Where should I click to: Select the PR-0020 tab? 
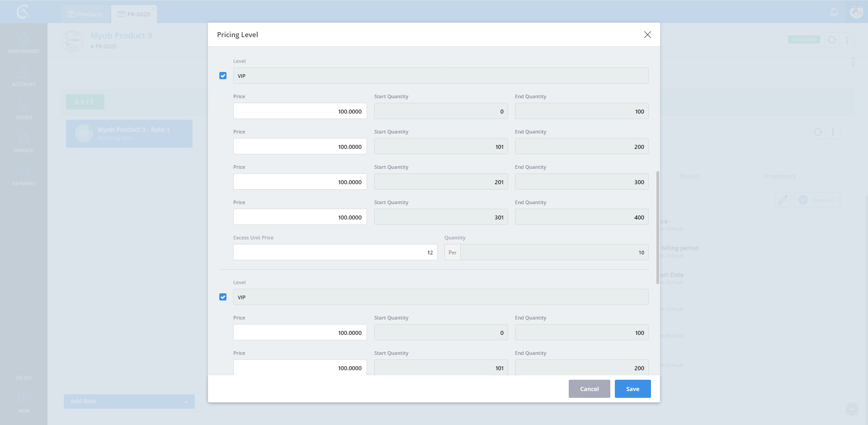coord(134,14)
